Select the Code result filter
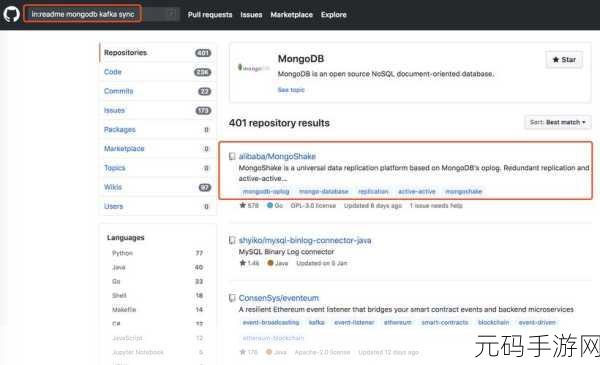 click(157, 72)
